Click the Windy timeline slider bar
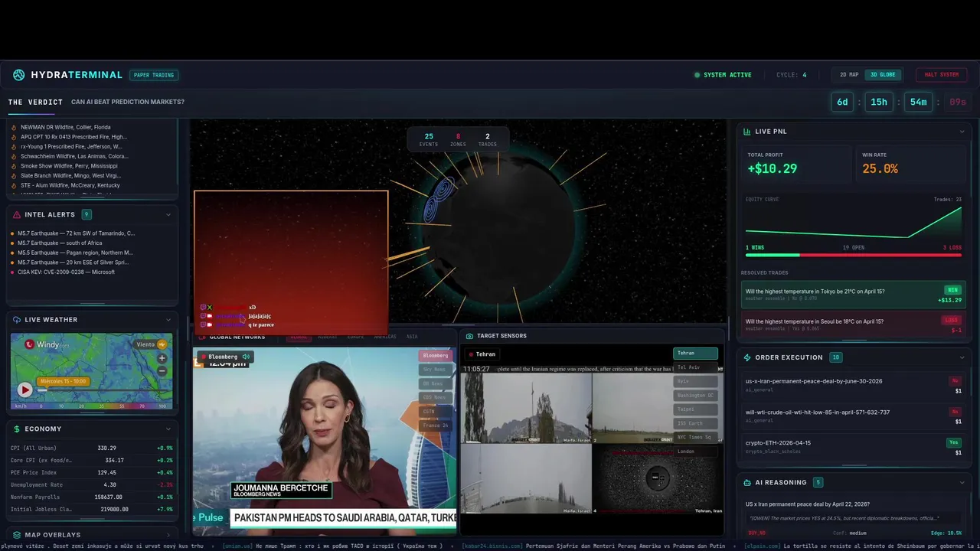Image resolution: width=980 pixels, height=551 pixels. click(x=103, y=390)
